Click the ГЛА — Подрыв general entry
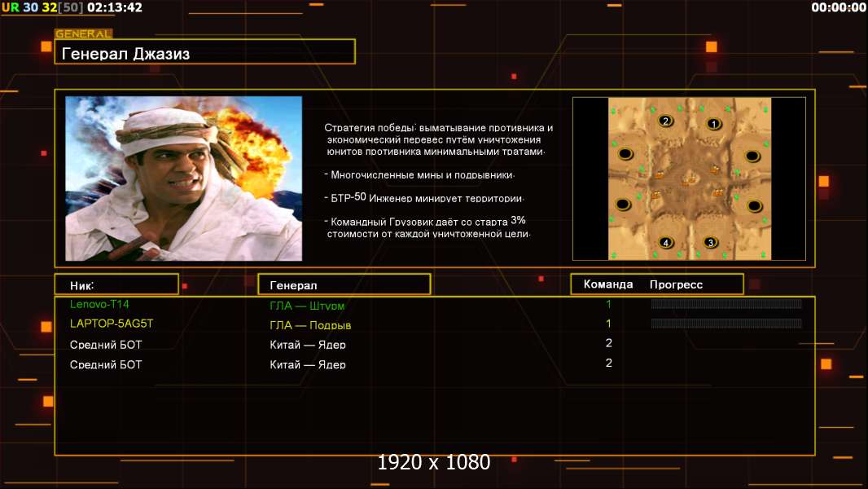 tap(310, 325)
